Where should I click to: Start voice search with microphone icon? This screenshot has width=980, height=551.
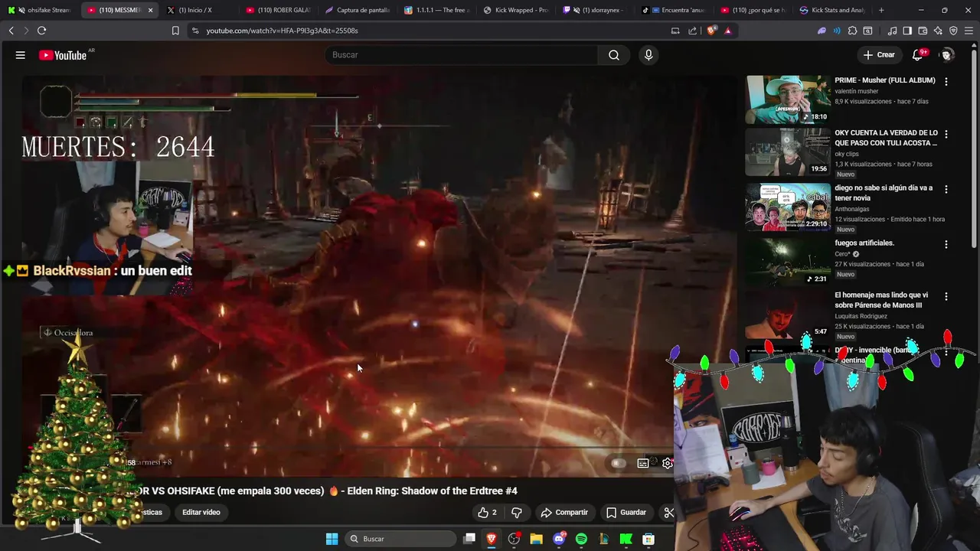click(x=648, y=55)
